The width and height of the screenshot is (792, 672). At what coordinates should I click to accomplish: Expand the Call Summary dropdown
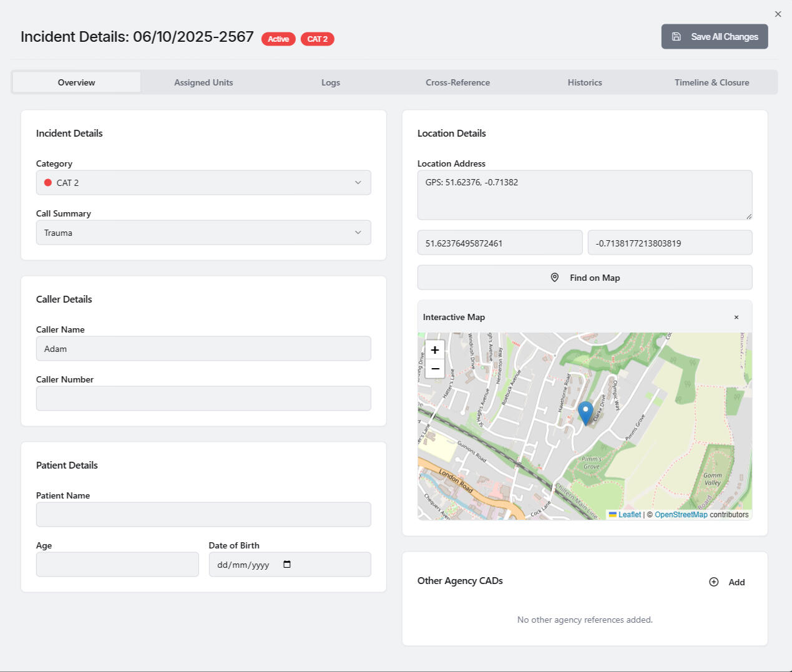click(203, 233)
